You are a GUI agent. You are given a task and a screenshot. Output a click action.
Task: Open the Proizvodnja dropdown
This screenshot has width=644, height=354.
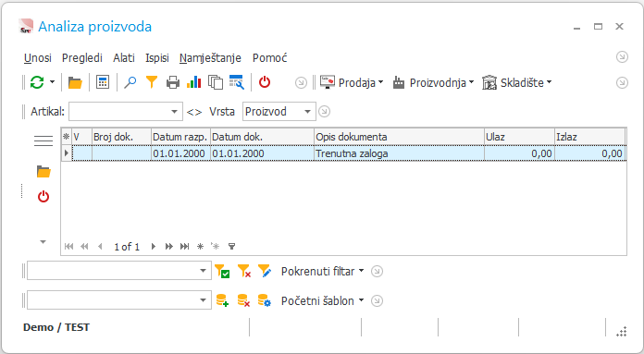pyautogui.click(x=433, y=83)
